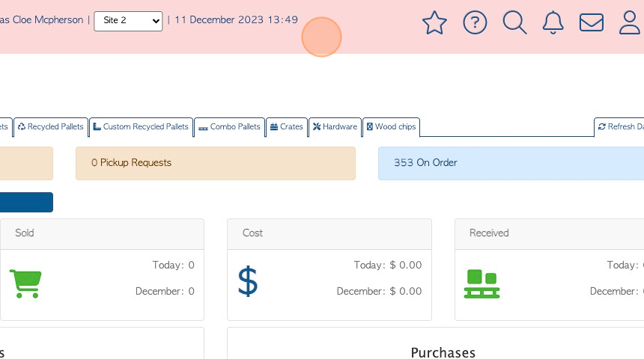Click the 353 On Order banner
This screenshot has width=644, height=359.
click(x=511, y=163)
